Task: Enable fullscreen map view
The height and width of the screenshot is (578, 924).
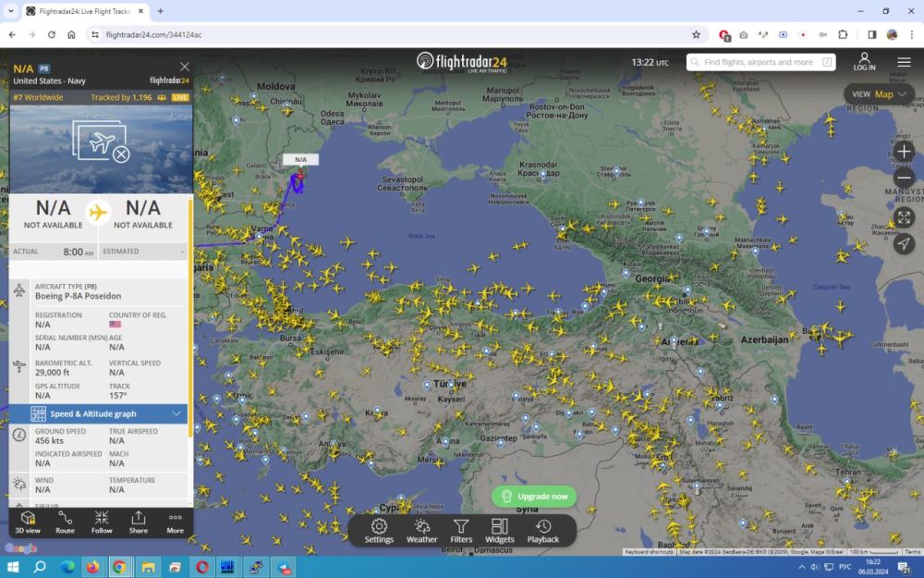Action: pyautogui.click(x=904, y=217)
